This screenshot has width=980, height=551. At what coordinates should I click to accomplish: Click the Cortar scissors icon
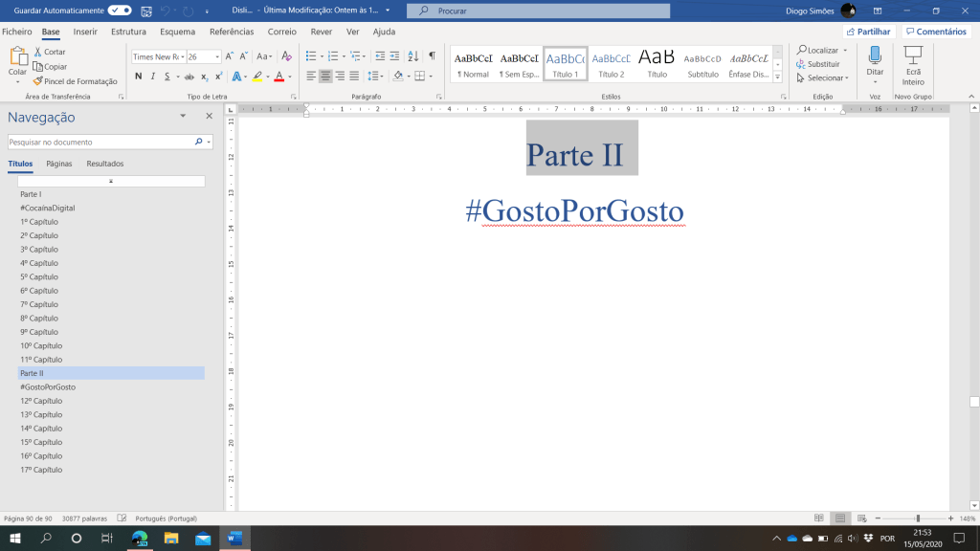pos(37,52)
